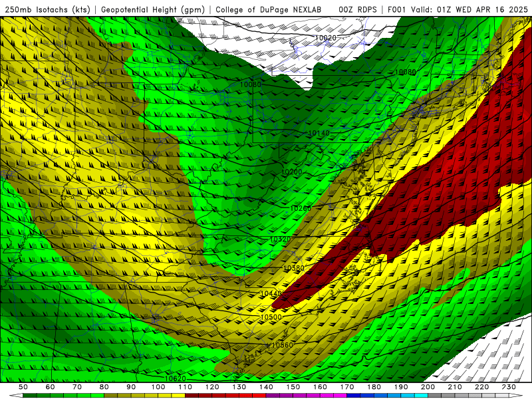The height and width of the screenshot is (399, 532).
Task: Click 'College of DuPage NEXLAB' in the header
Action: point(269,9)
